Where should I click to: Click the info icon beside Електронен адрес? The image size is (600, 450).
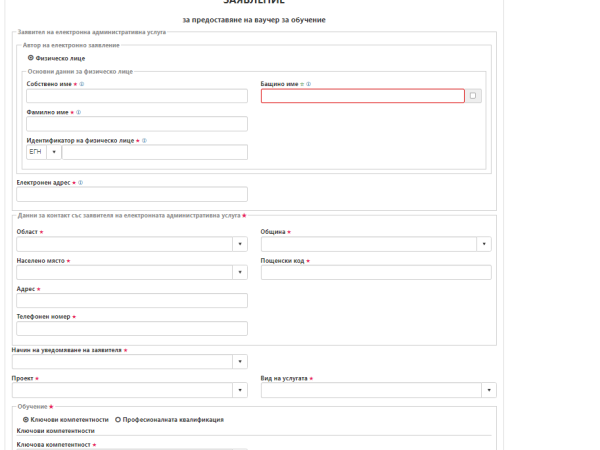tap(80, 183)
